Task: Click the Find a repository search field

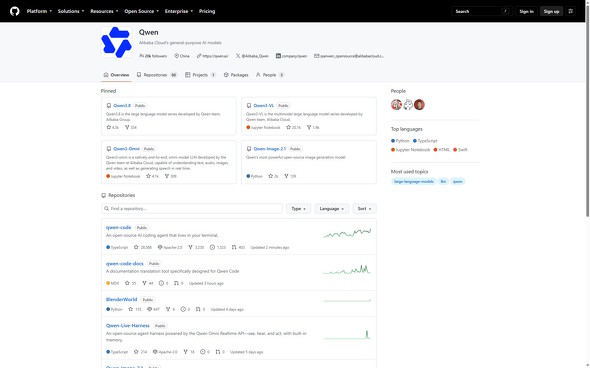Action: 192,209
